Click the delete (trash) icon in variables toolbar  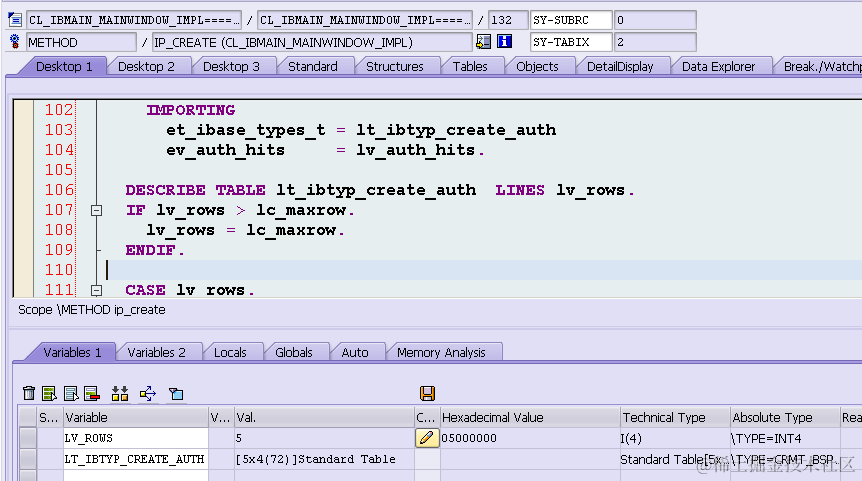[29, 393]
